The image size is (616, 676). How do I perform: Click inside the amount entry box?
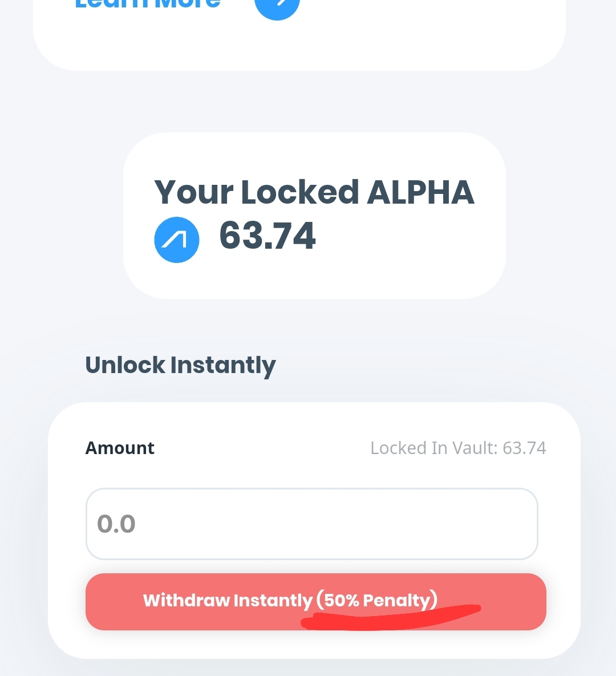[x=311, y=523]
